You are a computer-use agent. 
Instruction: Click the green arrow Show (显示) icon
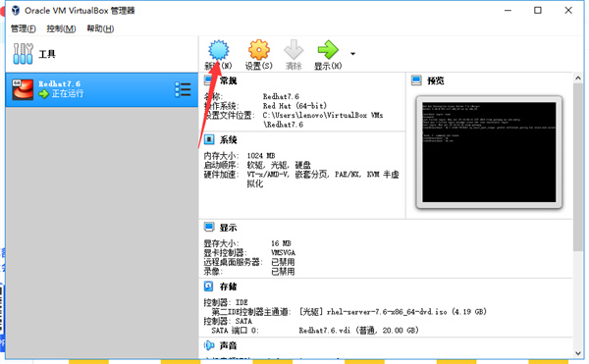[328, 49]
